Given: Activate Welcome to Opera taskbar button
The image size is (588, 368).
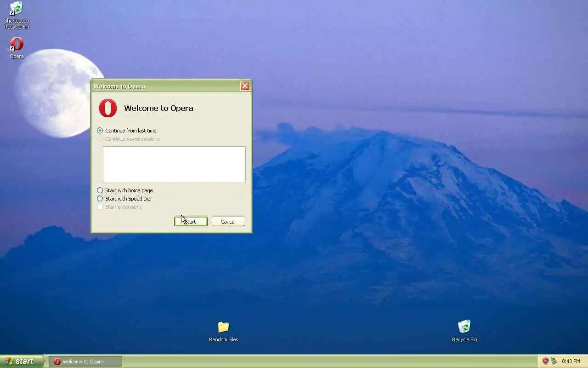Looking at the screenshot, I should tap(85, 362).
